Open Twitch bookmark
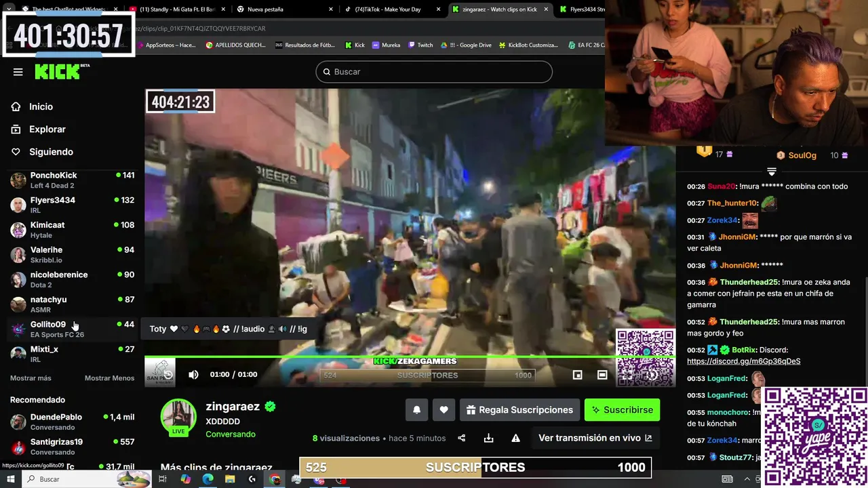Screen dimensions: 868x488 420,45
